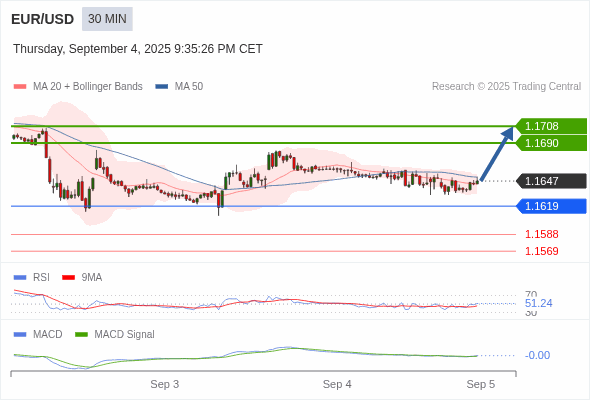590x400 pixels.
Task: Click the blue upward forecast arrow
Action: [x=497, y=154]
